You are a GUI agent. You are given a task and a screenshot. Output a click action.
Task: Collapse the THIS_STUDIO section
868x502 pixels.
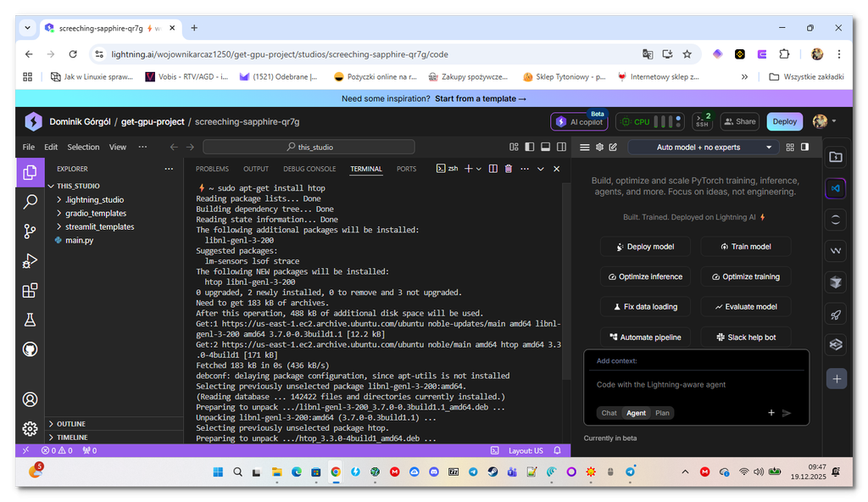coord(77,186)
